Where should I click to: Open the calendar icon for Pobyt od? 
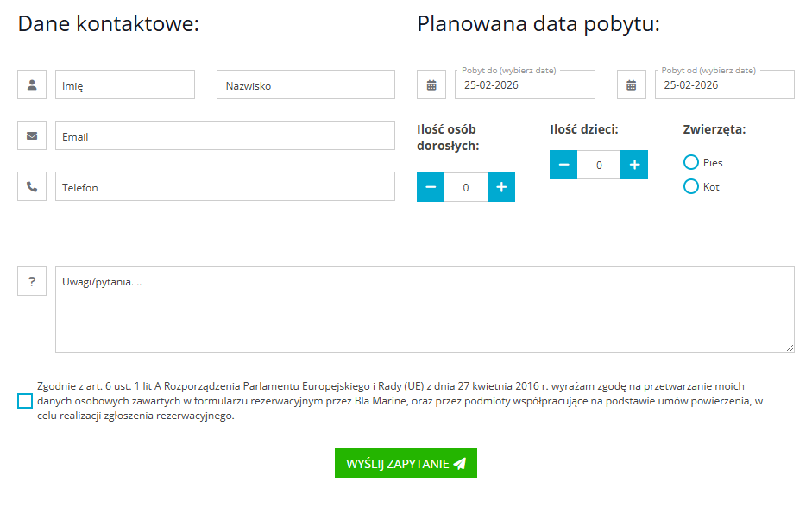click(632, 84)
